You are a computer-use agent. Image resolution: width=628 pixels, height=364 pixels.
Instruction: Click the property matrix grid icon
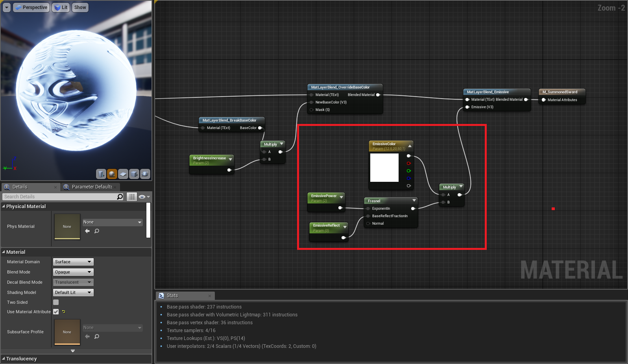click(x=132, y=197)
